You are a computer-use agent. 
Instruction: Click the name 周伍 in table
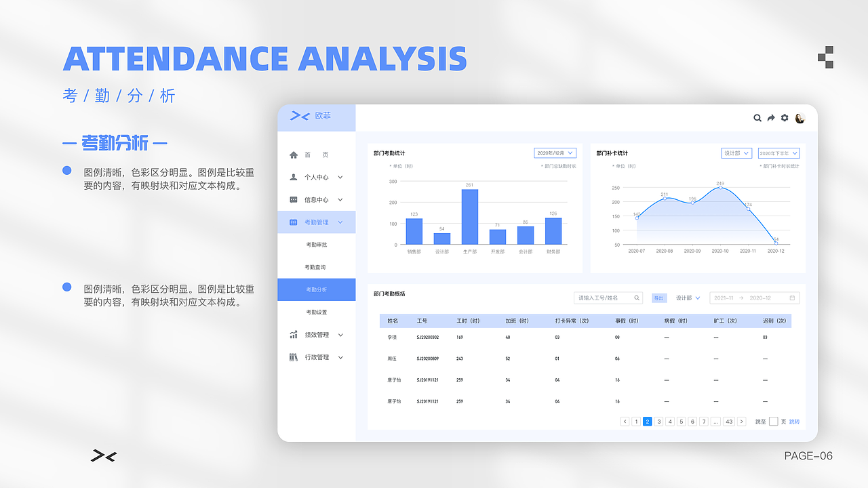(x=392, y=359)
